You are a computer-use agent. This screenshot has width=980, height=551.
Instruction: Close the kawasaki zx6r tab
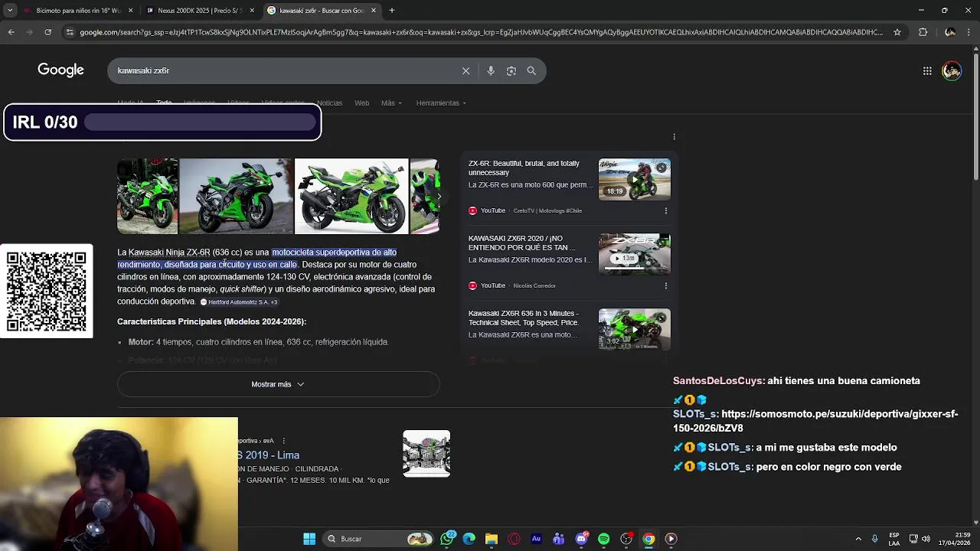point(374,11)
